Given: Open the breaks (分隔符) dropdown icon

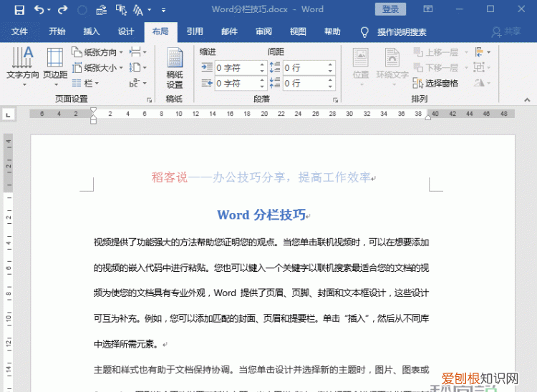Looking at the screenshot, I should click(138, 52).
